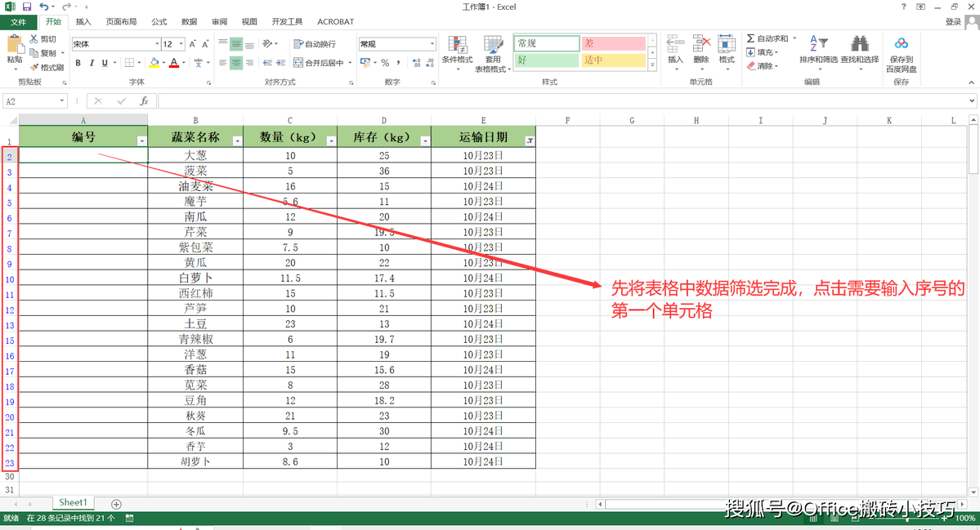Click Save to Baidu Netdisk (保存到百度网盘) icon
Screen dimensions: 980x530
coord(901,43)
